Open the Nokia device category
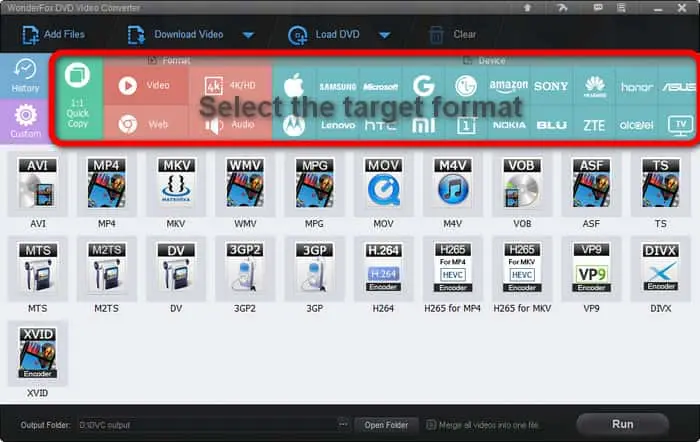 pyautogui.click(x=508, y=125)
